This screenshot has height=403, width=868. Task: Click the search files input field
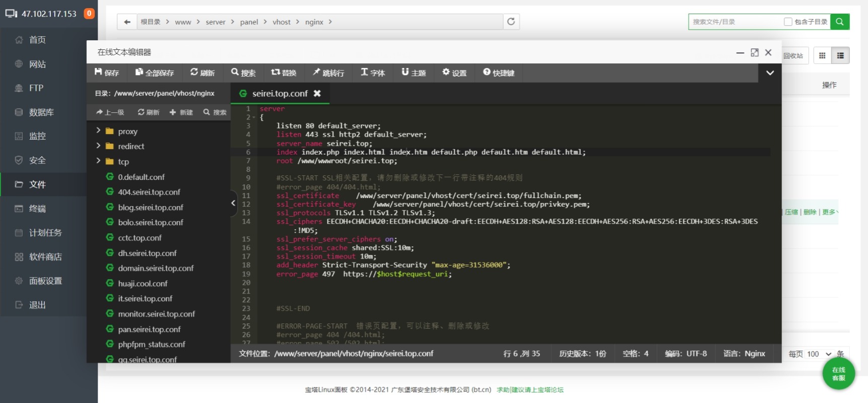(735, 22)
